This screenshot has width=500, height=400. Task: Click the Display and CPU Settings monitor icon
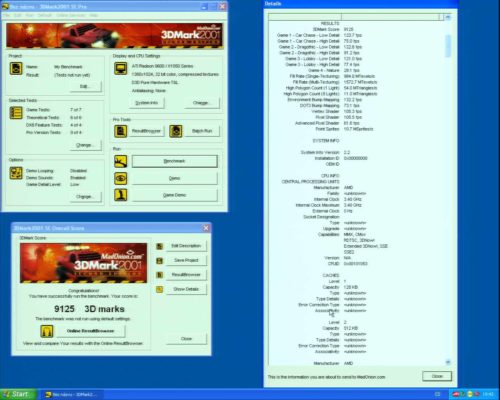120,68
